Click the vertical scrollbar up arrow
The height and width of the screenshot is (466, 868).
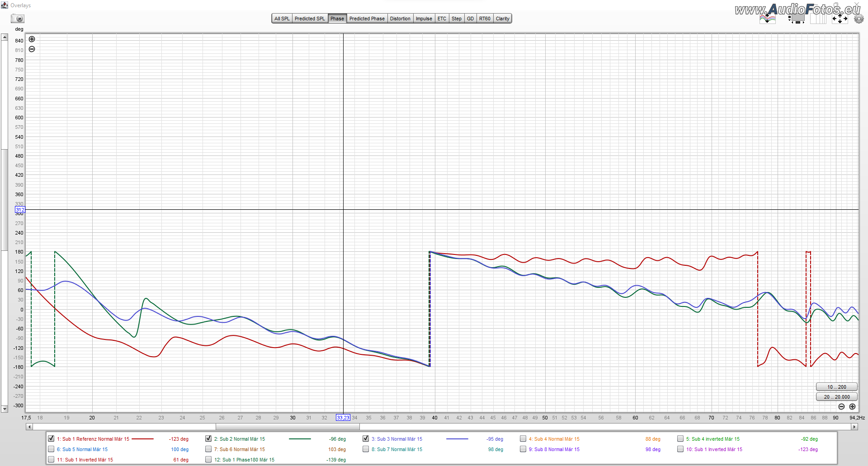tap(5, 37)
